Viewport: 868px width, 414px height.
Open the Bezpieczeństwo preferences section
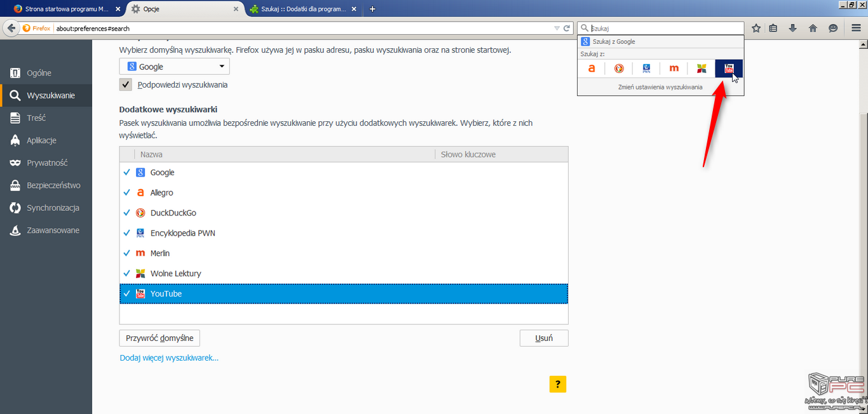[x=46, y=185]
